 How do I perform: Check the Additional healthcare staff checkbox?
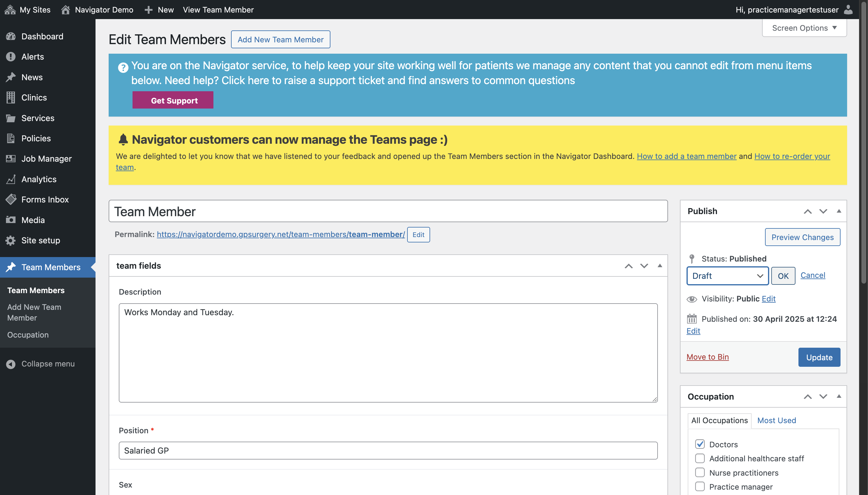(700, 458)
